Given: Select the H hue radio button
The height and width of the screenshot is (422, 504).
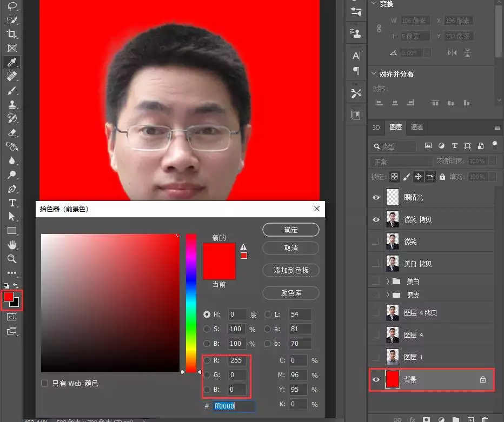Looking at the screenshot, I should click(207, 314).
